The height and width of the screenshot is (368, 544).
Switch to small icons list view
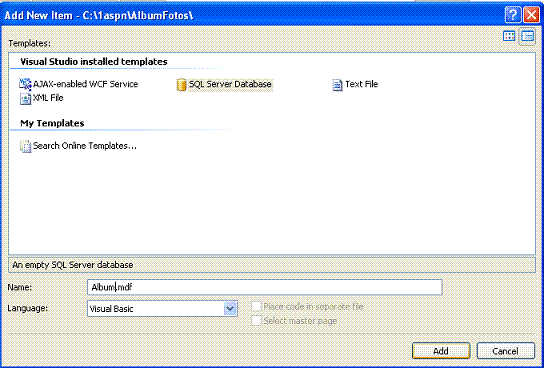527,36
